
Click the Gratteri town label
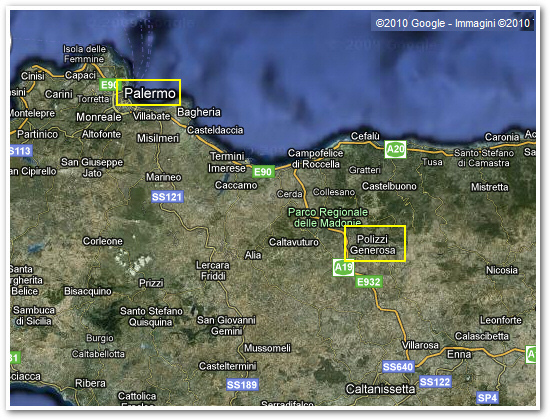pyautogui.click(x=365, y=170)
